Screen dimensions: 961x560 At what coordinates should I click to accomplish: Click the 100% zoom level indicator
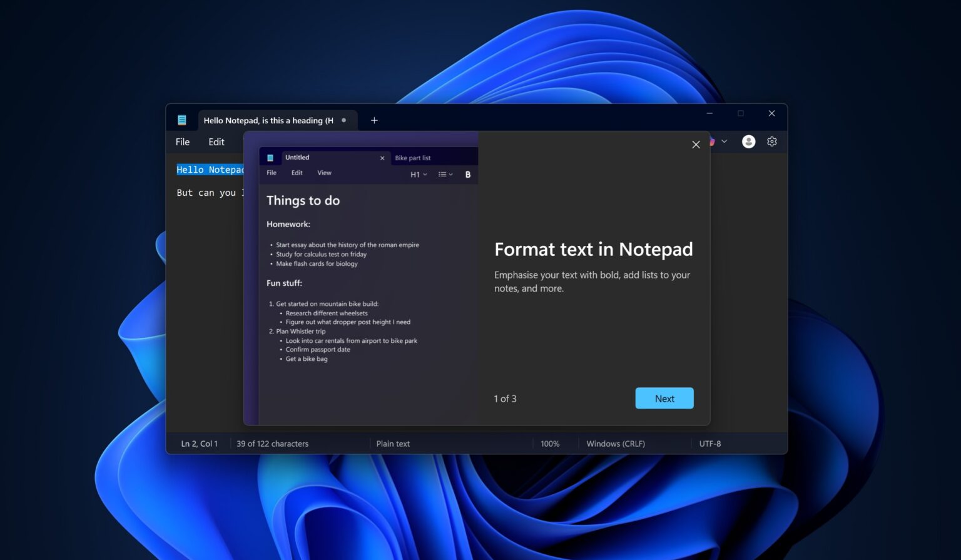click(550, 444)
